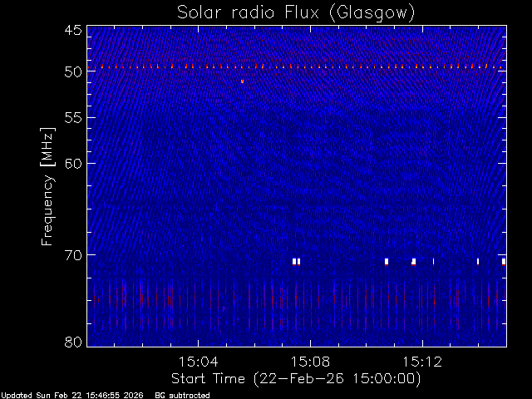This screenshot has height=399, width=532.
Task: Click the 'Frequency [MHz]' axis label
Action: coord(47,186)
